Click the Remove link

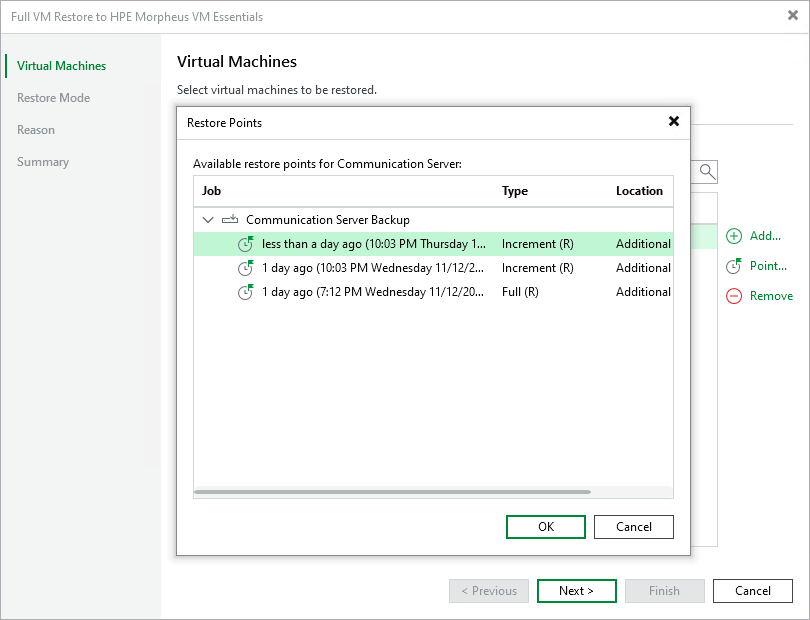pyautogui.click(x=771, y=296)
